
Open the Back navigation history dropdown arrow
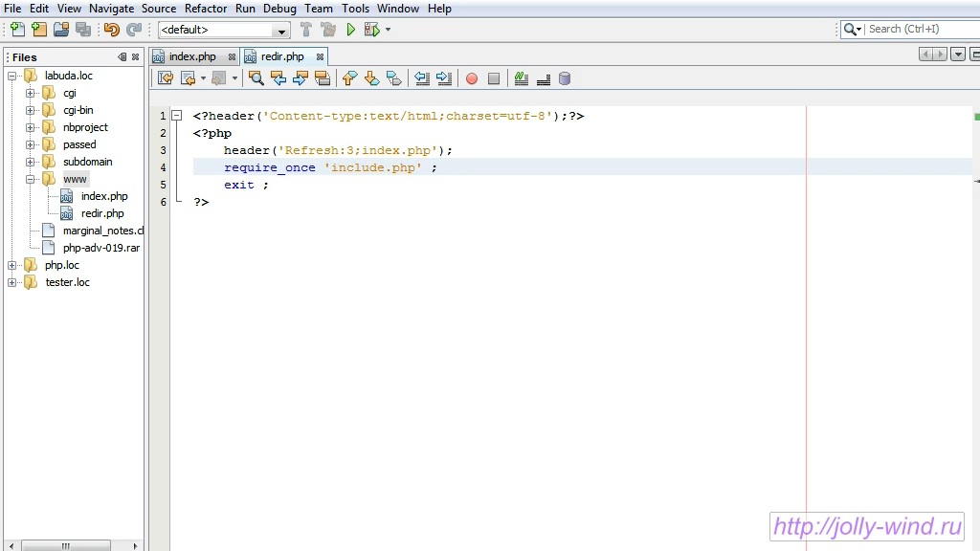(x=203, y=78)
